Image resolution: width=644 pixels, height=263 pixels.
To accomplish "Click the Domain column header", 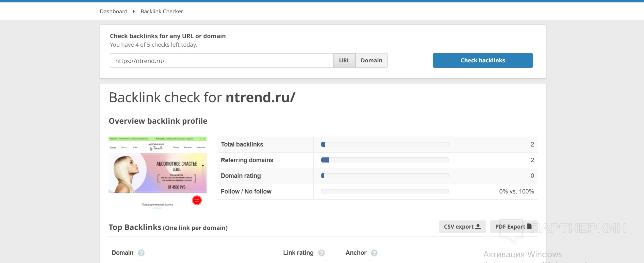I will coord(122,253).
